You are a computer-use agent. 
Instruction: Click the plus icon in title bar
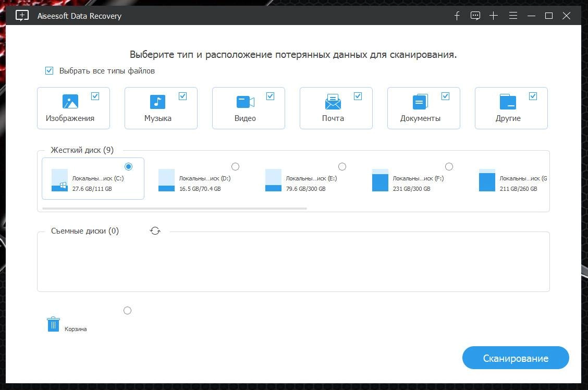(494, 16)
